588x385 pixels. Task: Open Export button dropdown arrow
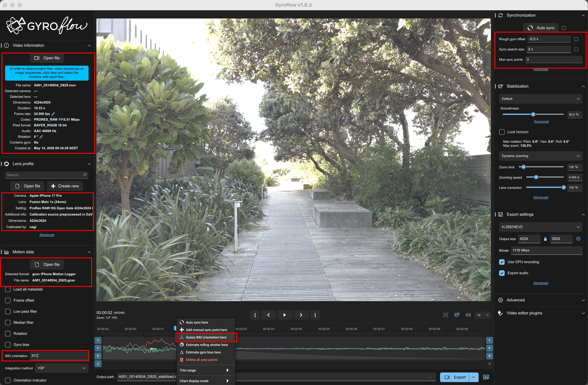[474, 377]
